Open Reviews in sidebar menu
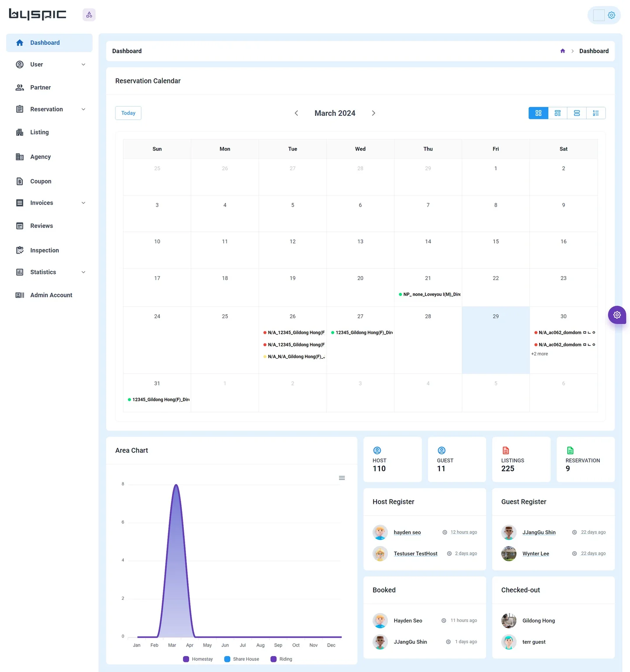 tap(49, 226)
